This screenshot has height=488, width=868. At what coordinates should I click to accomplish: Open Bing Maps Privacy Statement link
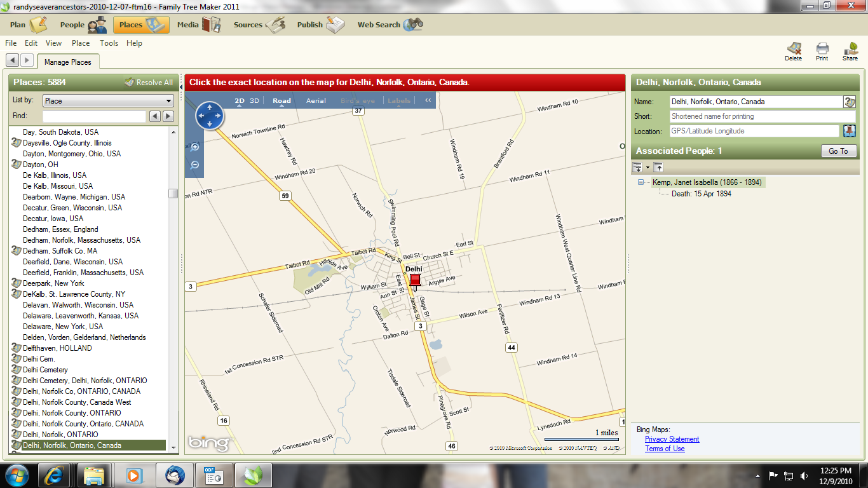672,439
